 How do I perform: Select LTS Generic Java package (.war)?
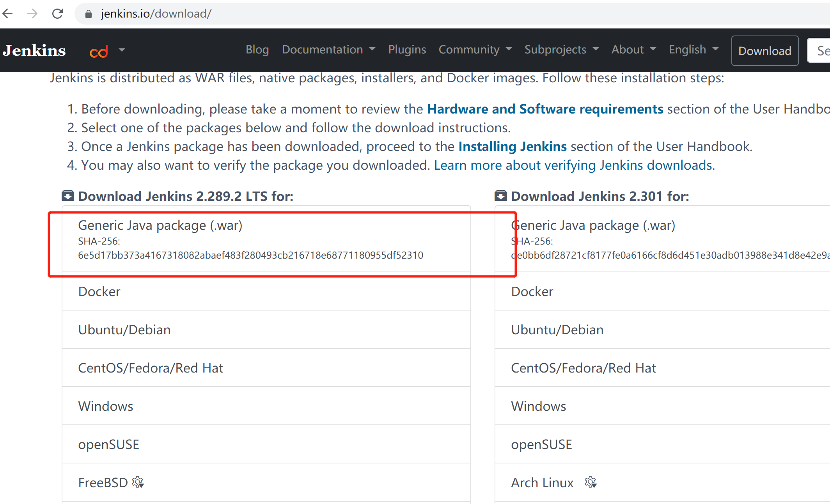(266, 239)
